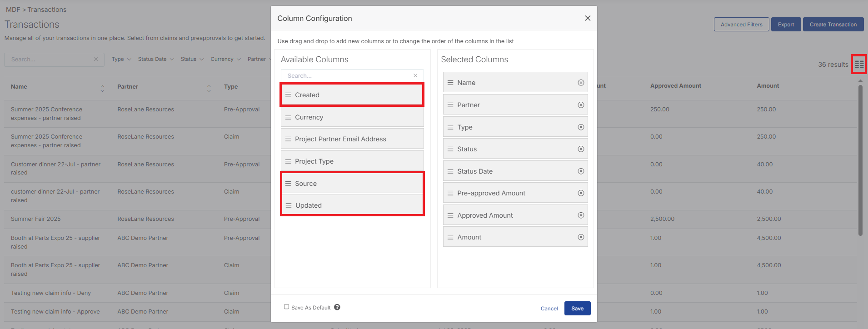The width and height of the screenshot is (868, 329).
Task: Open Testing new claim info - Approve
Action: 55,312
